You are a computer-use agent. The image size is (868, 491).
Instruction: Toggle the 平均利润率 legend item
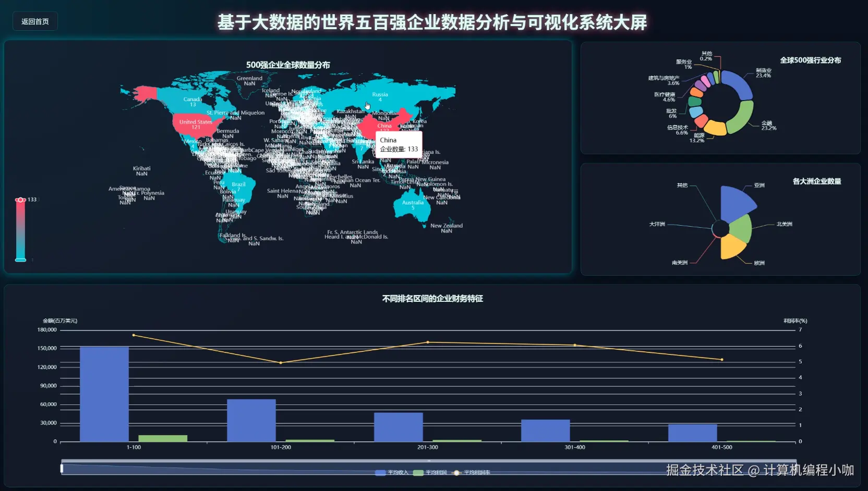coord(471,473)
